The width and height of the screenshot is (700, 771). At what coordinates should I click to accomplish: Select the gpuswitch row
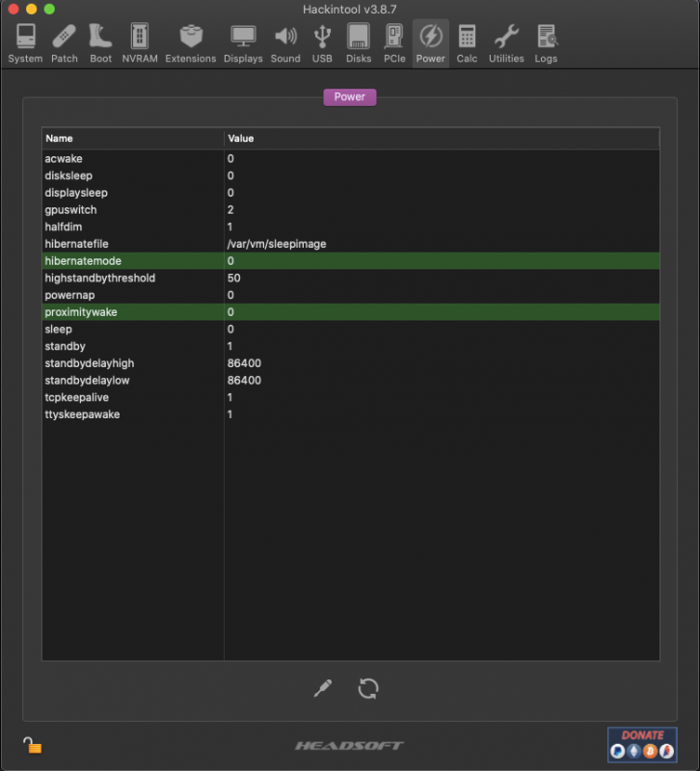[x=351, y=210]
